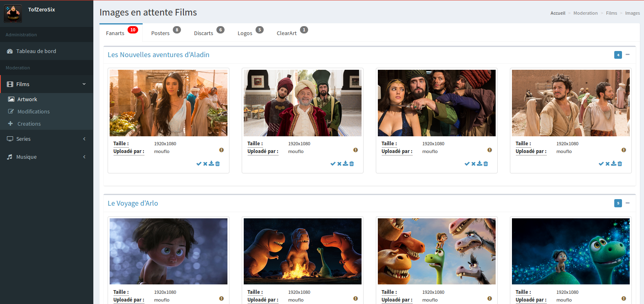Viewport: 644px width, 304px height.
Task: Reject the Aladin fanart of two men in street
Action: 607,164
